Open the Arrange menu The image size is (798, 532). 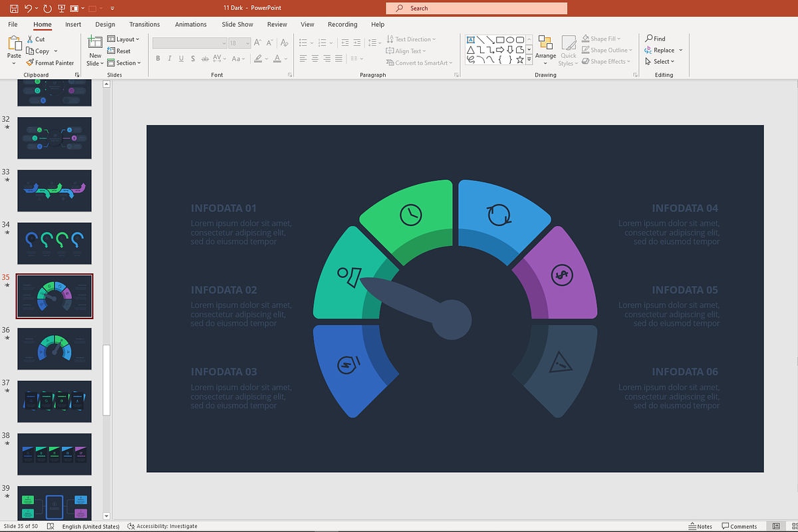(545, 51)
